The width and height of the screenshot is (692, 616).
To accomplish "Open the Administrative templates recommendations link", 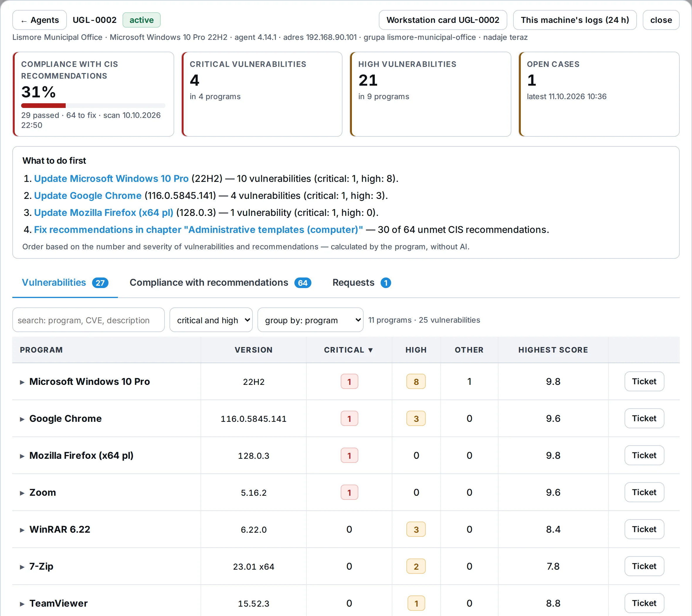I will (x=199, y=230).
